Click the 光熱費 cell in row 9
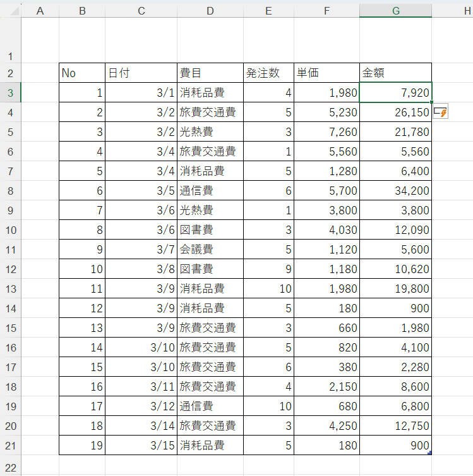The image size is (473, 476). [210, 211]
